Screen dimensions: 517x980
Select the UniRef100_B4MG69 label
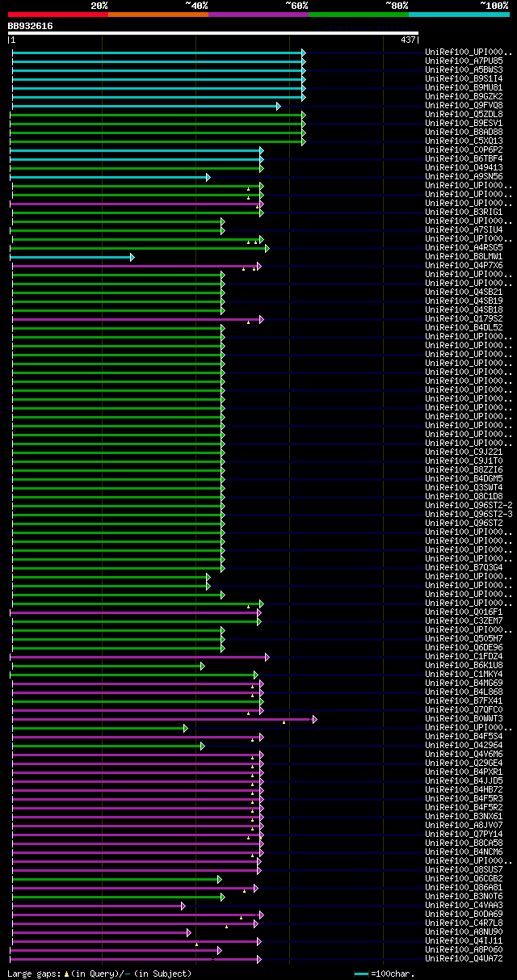(x=464, y=683)
